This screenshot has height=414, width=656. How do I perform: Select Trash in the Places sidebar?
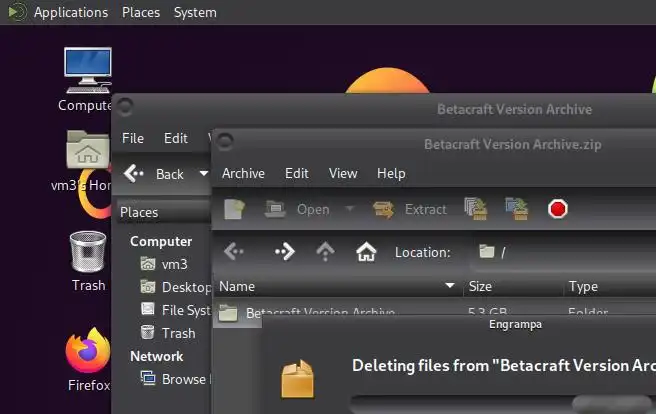pos(168,333)
